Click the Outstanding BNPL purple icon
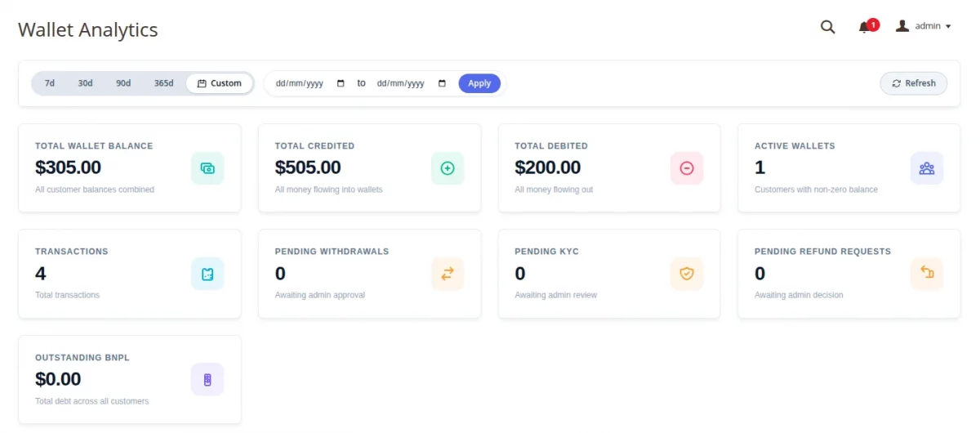This screenshot has height=433, width=980. click(207, 380)
